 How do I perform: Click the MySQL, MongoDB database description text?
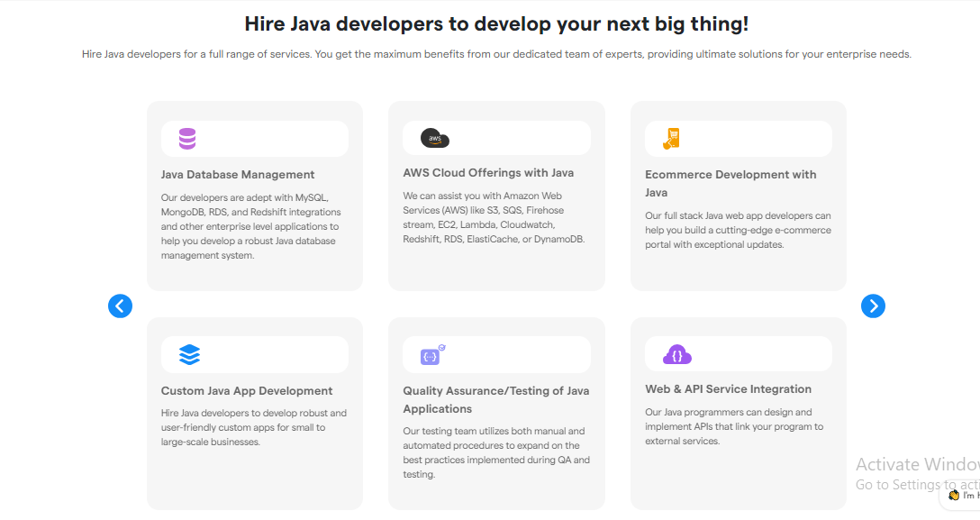pyautogui.click(x=250, y=226)
